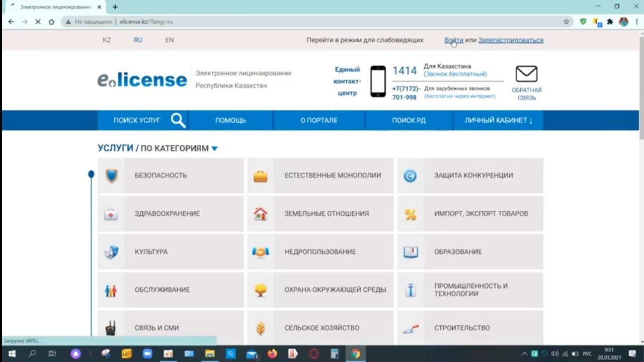The image size is (644, 362).
Task: Click the search magnifier icon in navigation bar
Action: 178,120
